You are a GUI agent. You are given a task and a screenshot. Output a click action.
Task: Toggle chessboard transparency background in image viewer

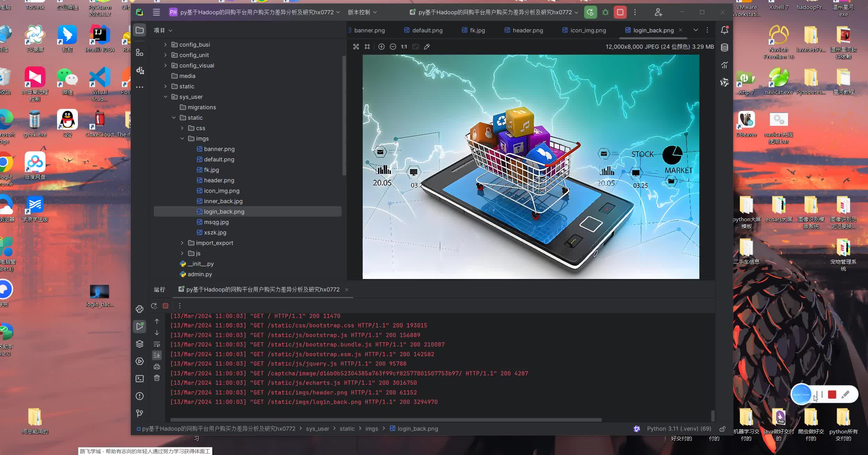pos(356,47)
